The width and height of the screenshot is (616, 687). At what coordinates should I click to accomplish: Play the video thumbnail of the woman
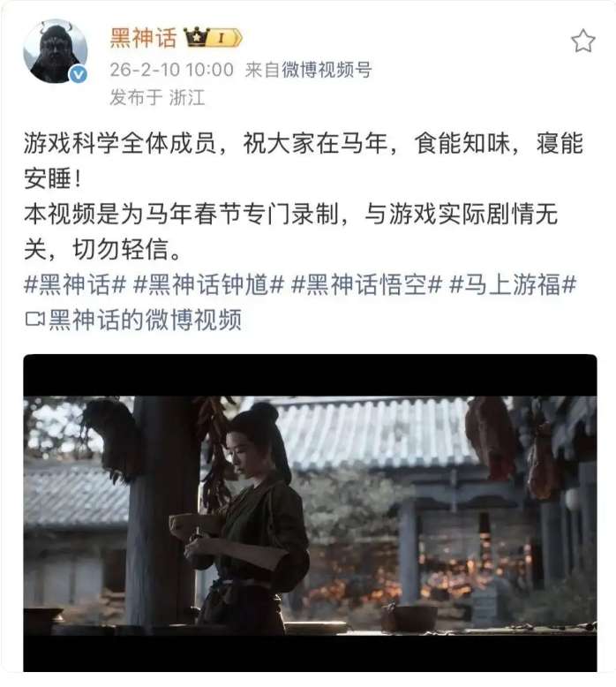click(x=310, y=513)
